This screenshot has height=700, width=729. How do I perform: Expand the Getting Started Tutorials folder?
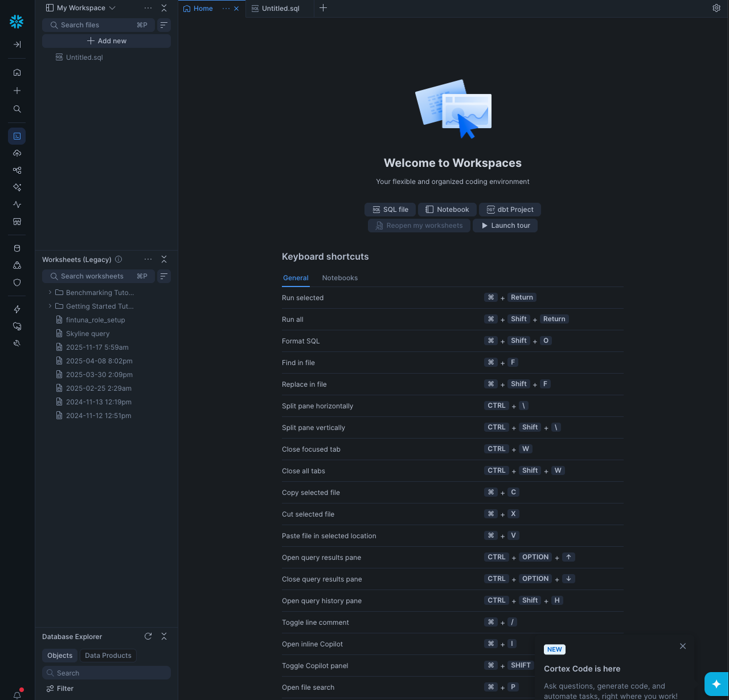50,306
